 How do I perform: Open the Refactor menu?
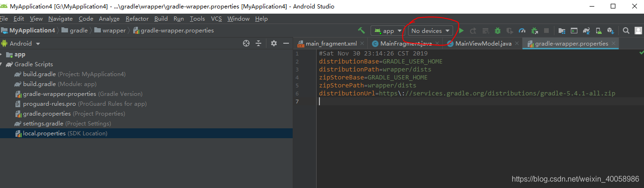click(x=137, y=19)
